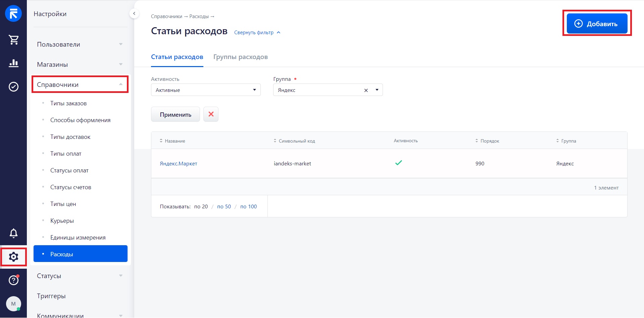Screen dimensions: 644x318
Task: Click the green activity checkmark of Яндекс.Маркет
Action: 398,163
